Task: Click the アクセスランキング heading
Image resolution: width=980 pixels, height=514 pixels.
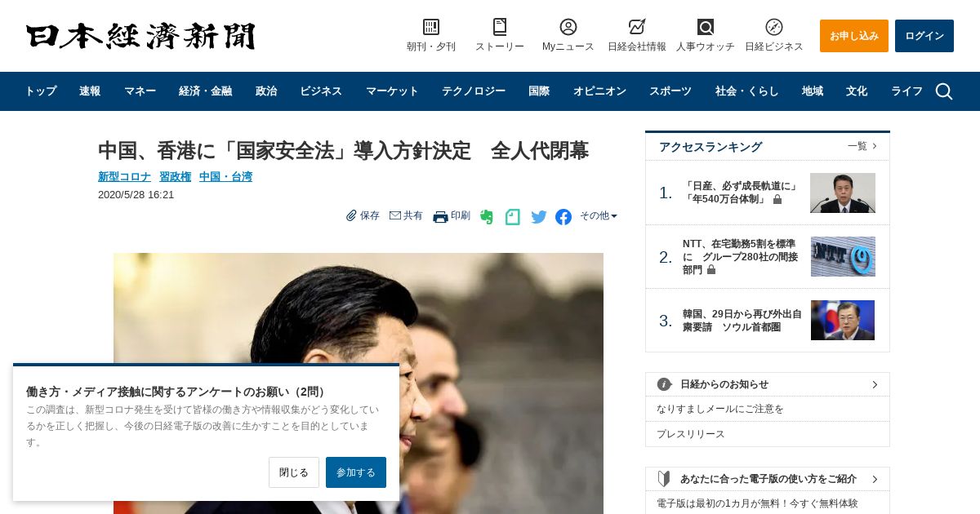Action: click(710, 147)
